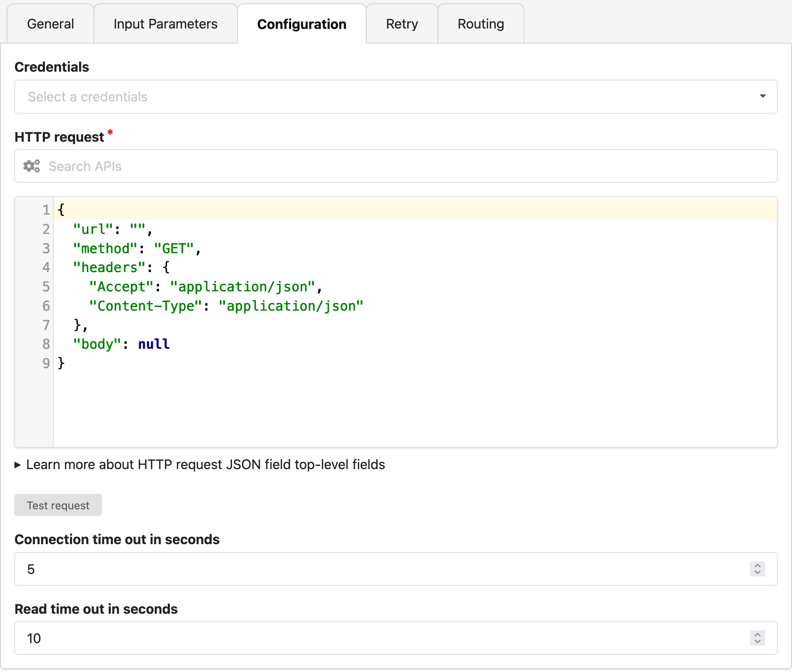Go to the Retry tab
Image resolution: width=792 pixels, height=672 pixels.
tap(401, 24)
